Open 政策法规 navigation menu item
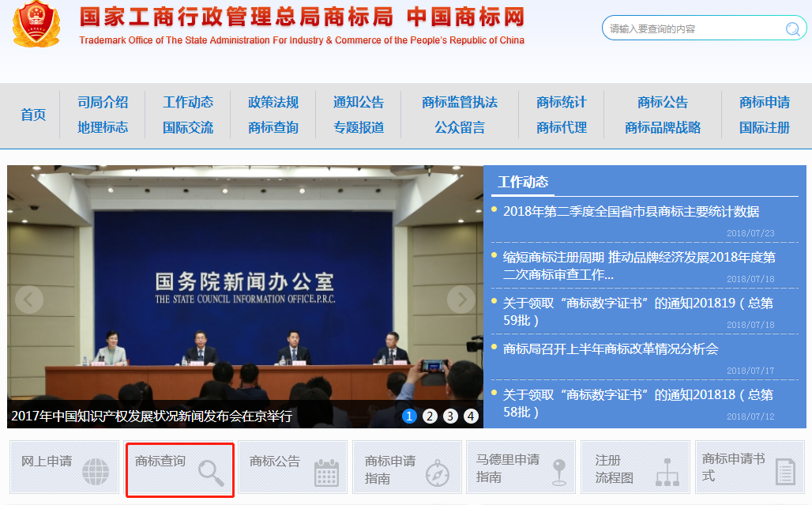 click(x=273, y=102)
